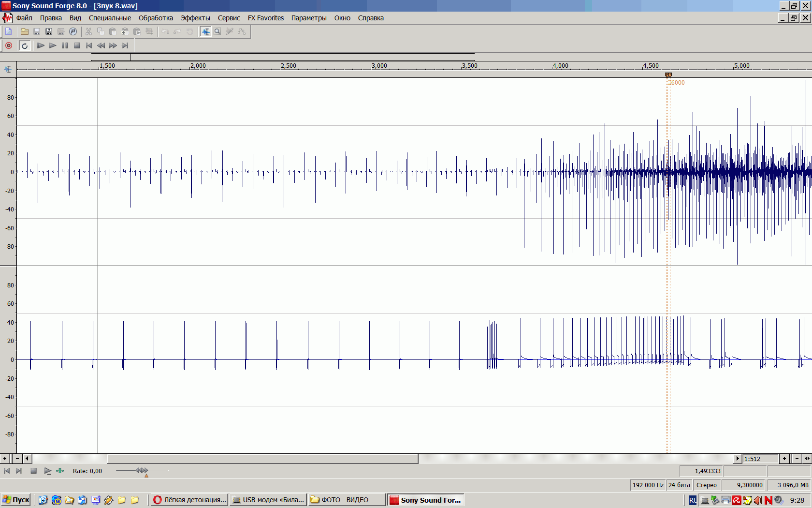Open the Обработка menu
812x508 pixels.
(156, 18)
